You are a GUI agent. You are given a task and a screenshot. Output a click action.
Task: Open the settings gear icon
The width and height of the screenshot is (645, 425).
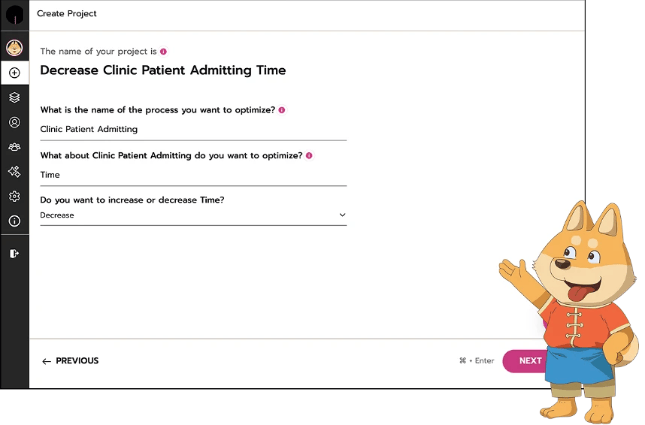14,197
